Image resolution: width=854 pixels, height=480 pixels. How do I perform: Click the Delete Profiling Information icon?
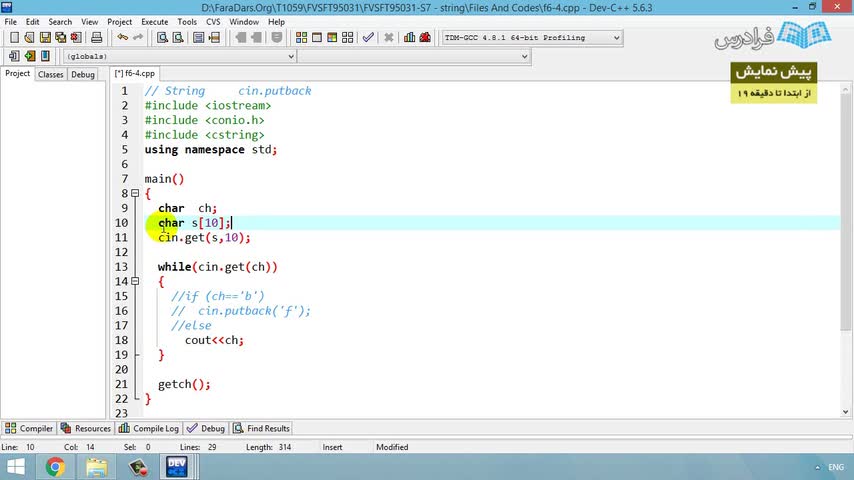[425, 38]
